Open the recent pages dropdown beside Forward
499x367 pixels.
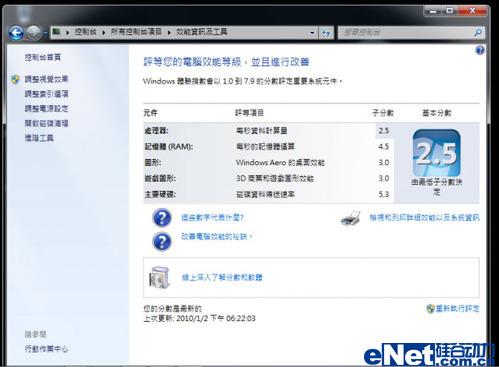[x=45, y=33]
